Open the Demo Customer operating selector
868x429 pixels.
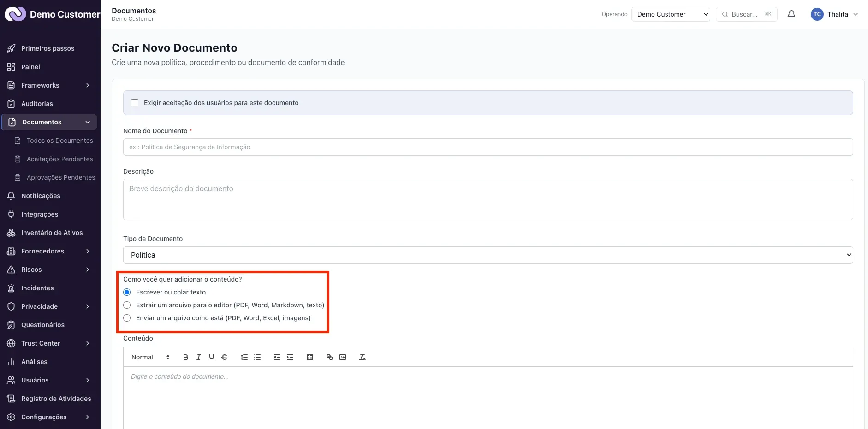coord(671,14)
